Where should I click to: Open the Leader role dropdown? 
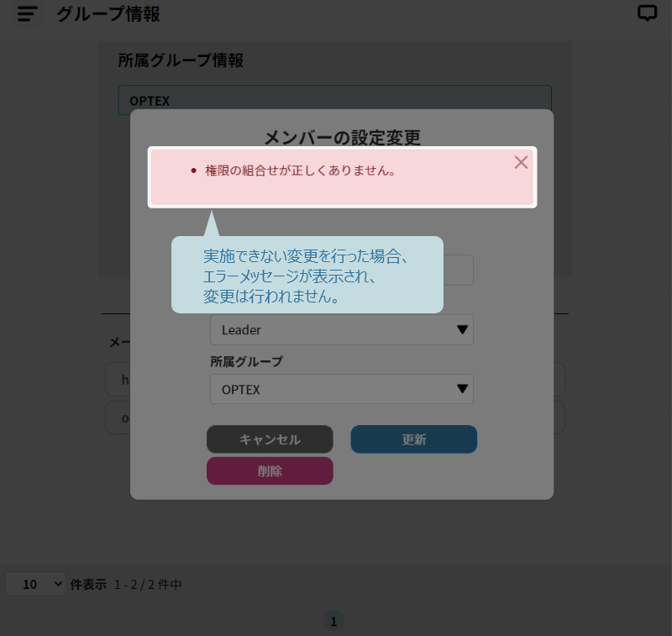click(x=342, y=329)
